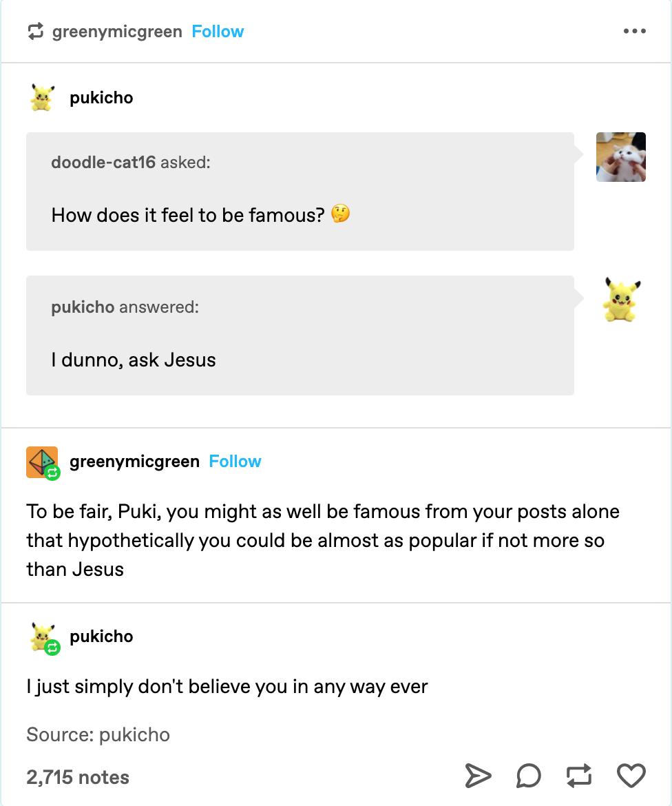
Task: Follow greenymicgreen from the reblog caption
Action: (235, 462)
